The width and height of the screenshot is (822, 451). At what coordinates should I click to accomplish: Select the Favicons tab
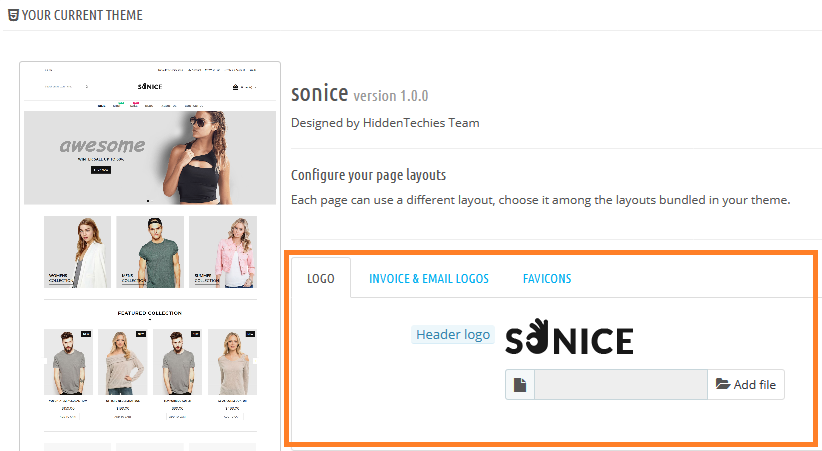tap(547, 278)
